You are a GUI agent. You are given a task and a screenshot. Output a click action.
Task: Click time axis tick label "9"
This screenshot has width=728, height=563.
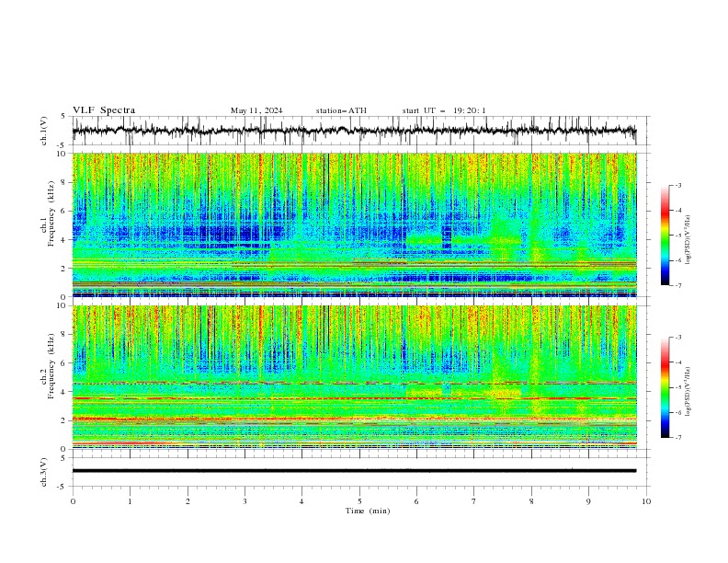pyautogui.click(x=588, y=501)
